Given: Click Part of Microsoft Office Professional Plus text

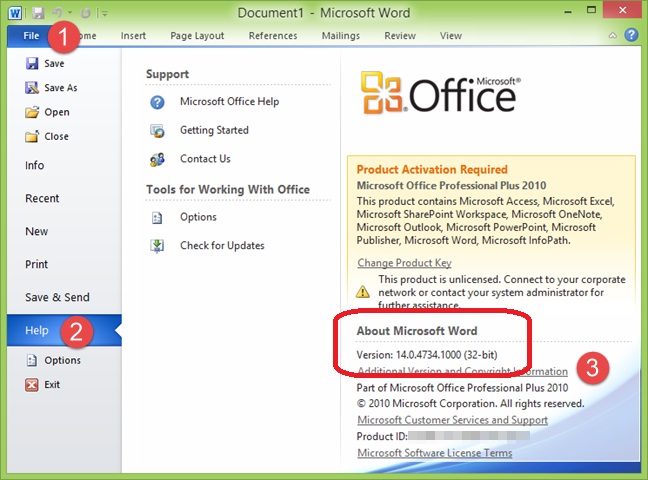Looking at the screenshot, I should (462, 388).
